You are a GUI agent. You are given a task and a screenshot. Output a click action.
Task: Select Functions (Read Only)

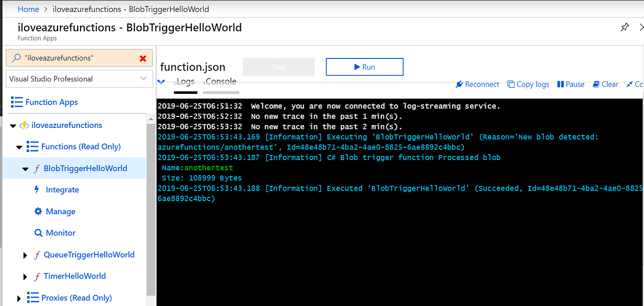click(81, 147)
